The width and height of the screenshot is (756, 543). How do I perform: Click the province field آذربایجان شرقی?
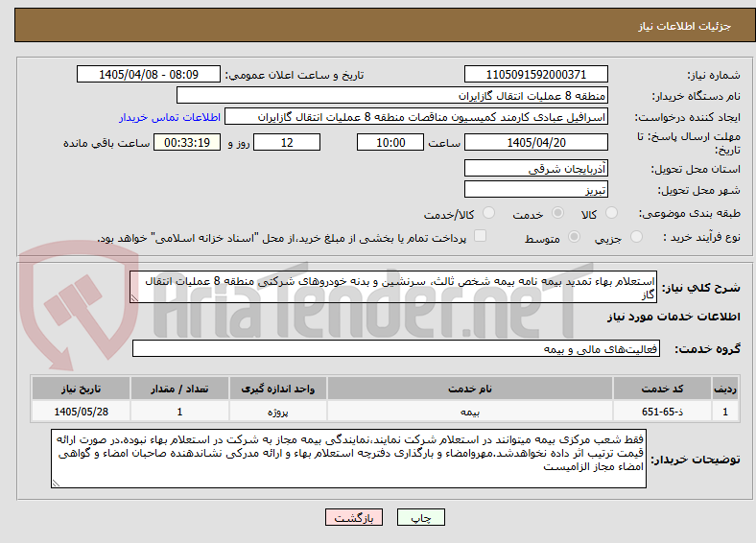pos(535,168)
